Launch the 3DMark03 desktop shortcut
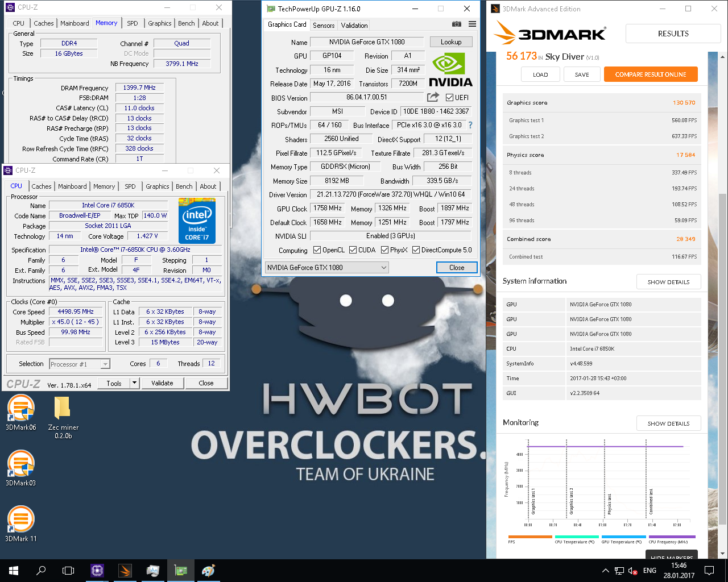Screen dimensions: 728x582 20,468
